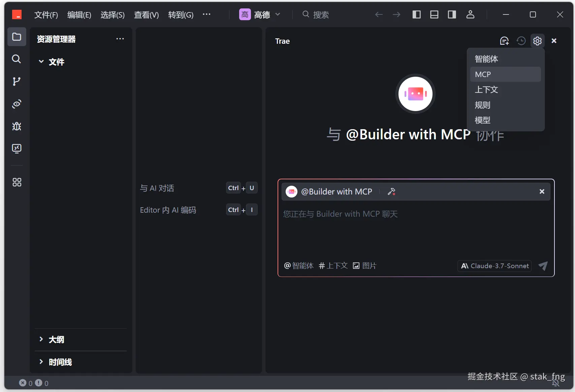This screenshot has width=575, height=392.
Task: Toggle the primary left sidebar layout
Action: point(417,14)
